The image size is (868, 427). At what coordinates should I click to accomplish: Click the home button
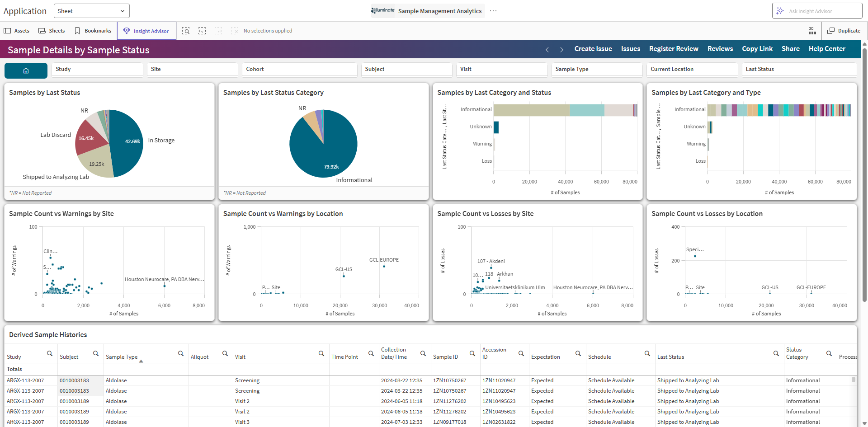coord(26,70)
